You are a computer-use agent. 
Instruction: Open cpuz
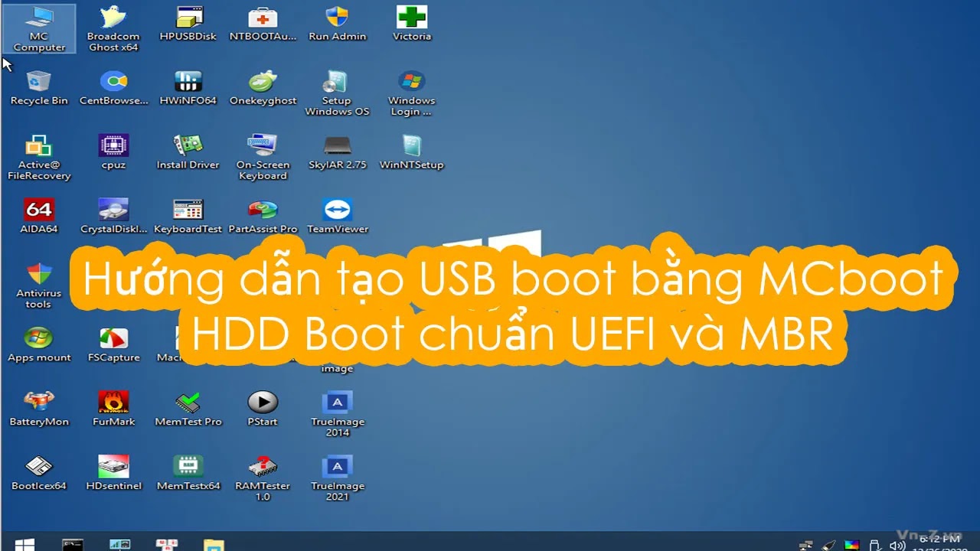point(113,152)
